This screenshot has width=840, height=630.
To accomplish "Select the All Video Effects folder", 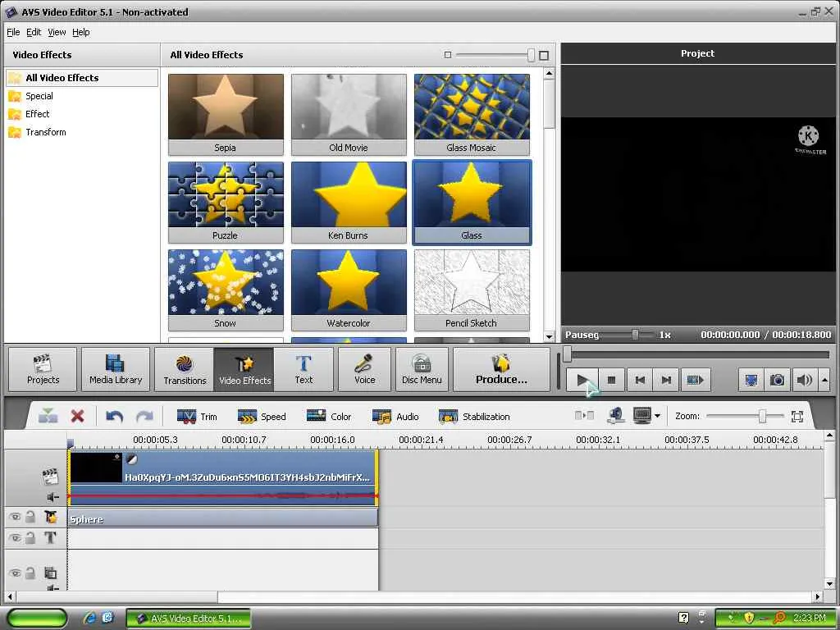I will point(82,78).
